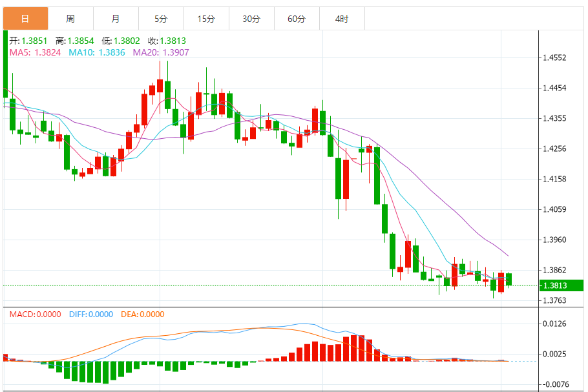588x392 pixels.
Task: Open the 30分 timeframe tab
Action: click(x=251, y=18)
